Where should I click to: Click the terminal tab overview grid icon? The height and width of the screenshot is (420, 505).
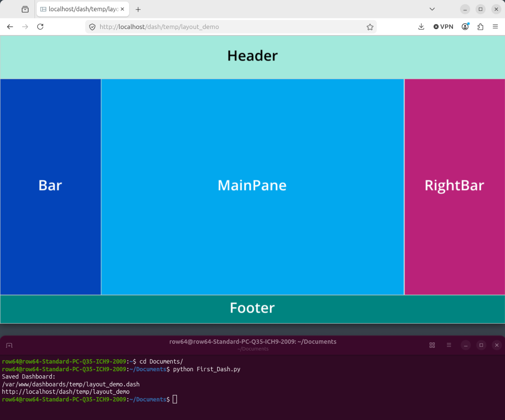pos(432,345)
